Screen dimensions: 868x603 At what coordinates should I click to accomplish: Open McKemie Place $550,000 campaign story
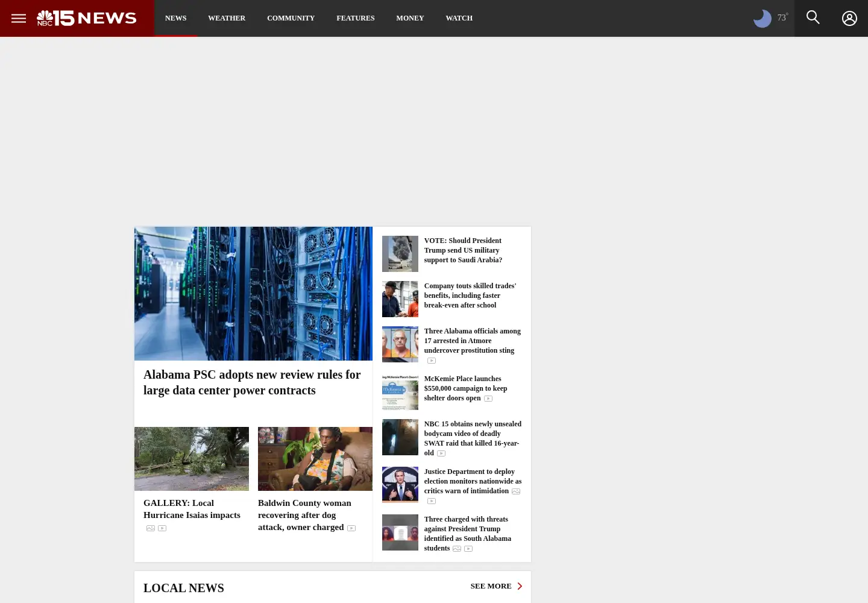pos(465,388)
